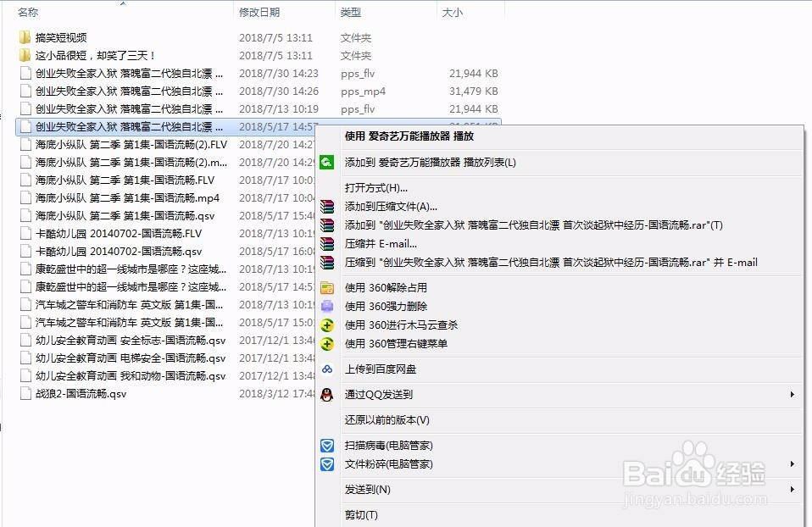Screen dimensions: 812x527
Task: Select 上传到百度网盘
Action: point(381,369)
